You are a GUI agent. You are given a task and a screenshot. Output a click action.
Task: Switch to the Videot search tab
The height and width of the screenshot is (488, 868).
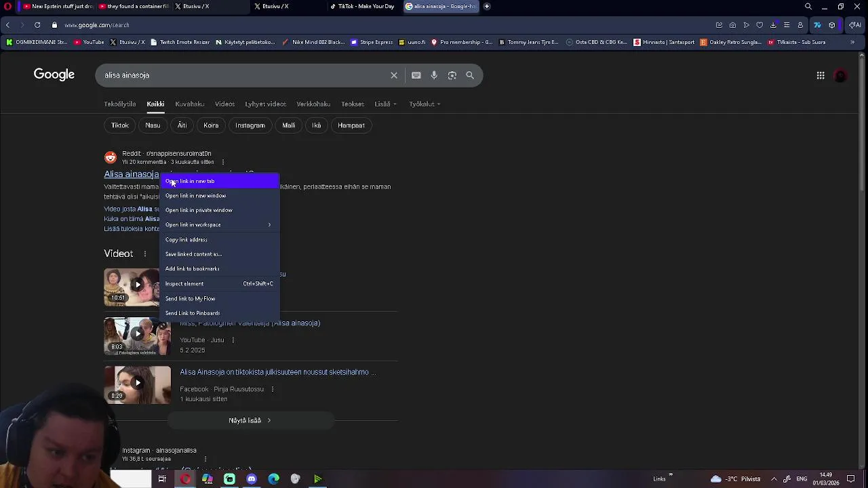(224, 104)
